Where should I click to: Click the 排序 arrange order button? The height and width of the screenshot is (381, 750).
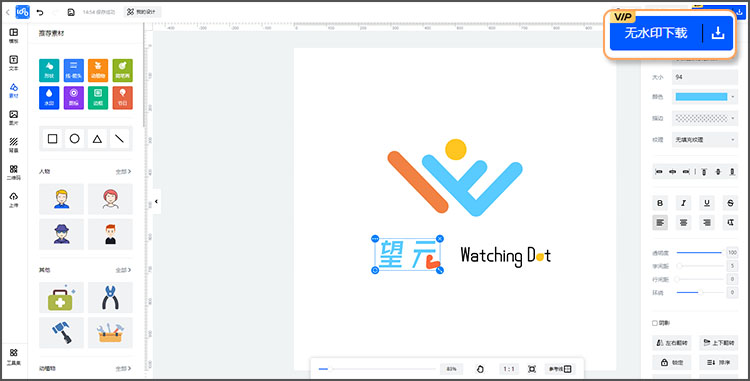click(719, 363)
